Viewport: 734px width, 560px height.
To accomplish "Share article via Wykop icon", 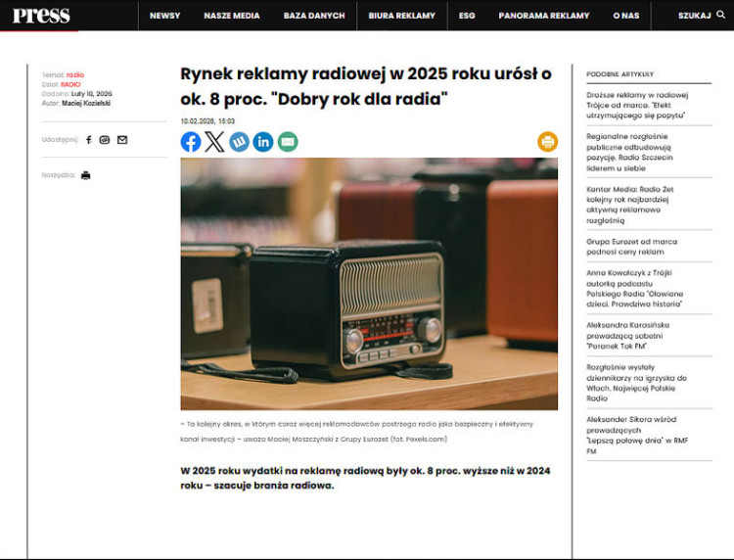I will click(239, 142).
